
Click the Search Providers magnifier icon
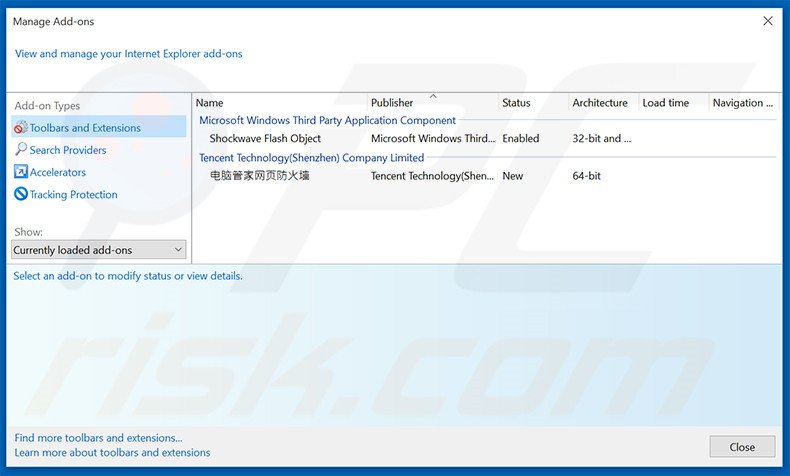[x=21, y=150]
